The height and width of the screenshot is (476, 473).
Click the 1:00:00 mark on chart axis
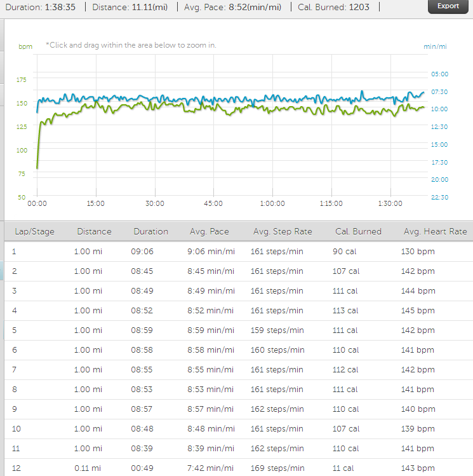(x=272, y=203)
